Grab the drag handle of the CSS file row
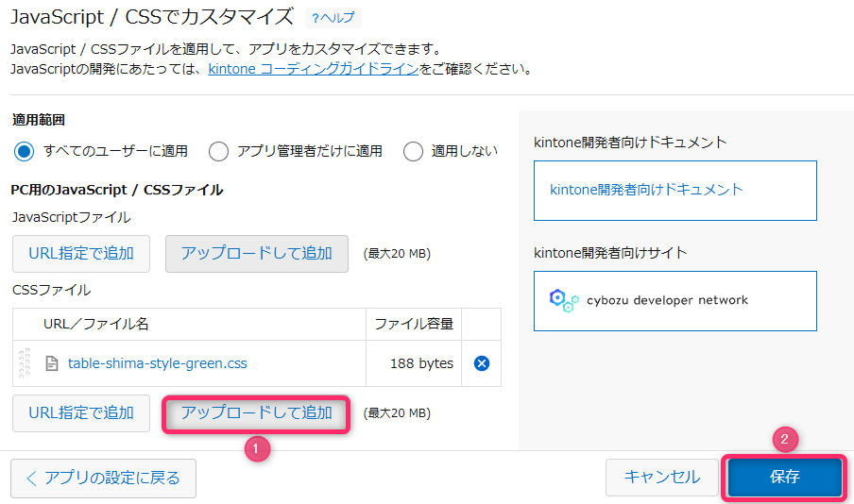 26,363
